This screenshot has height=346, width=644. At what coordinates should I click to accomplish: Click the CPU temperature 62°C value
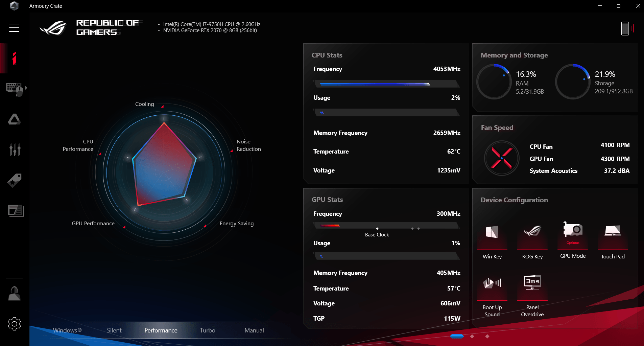(454, 152)
